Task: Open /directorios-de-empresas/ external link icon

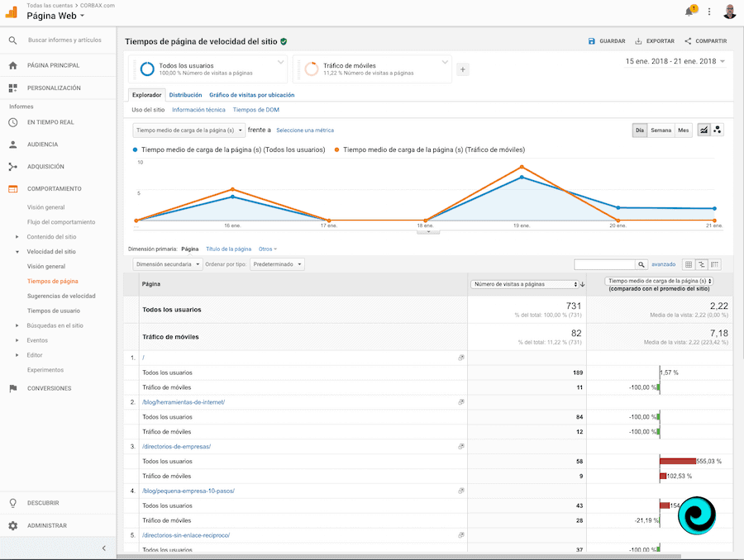Action: [x=460, y=446]
